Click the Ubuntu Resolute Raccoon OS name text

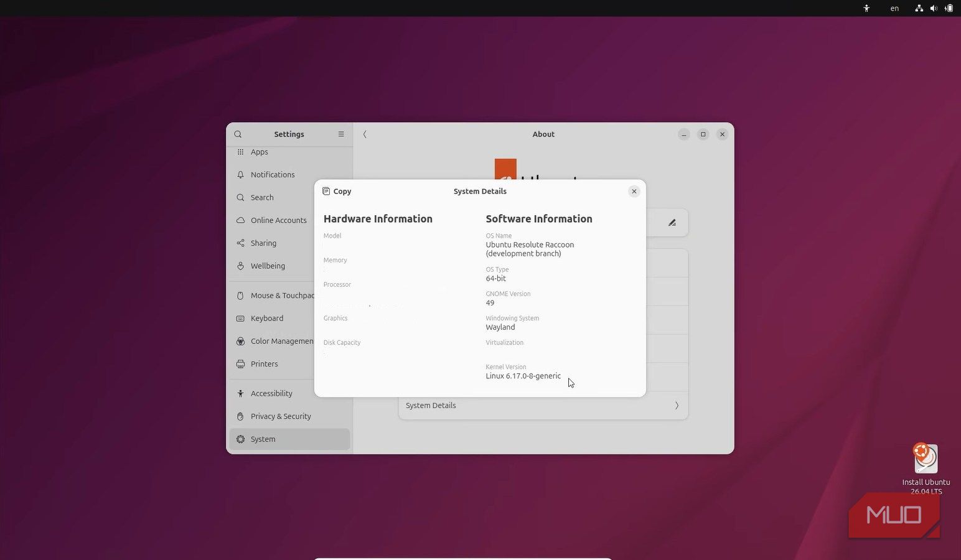pos(530,249)
